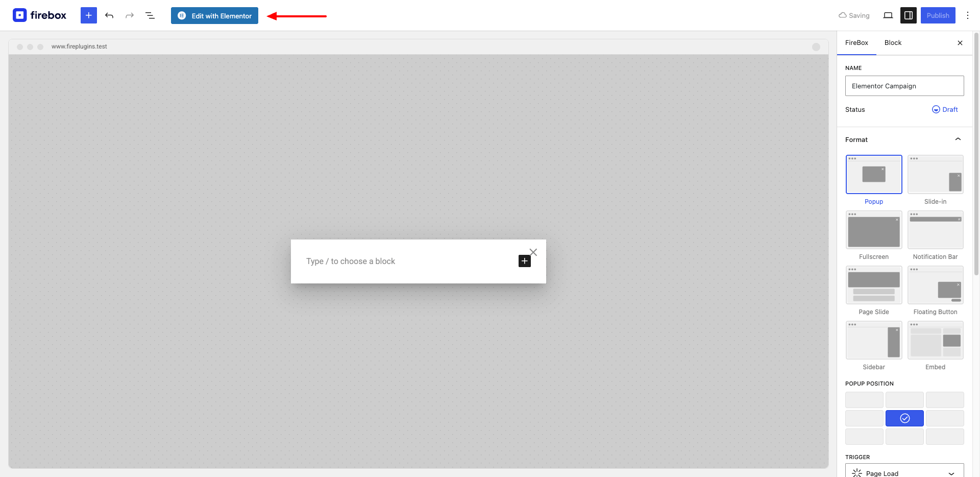Set popup position to top right
980x477 pixels.
point(945,400)
